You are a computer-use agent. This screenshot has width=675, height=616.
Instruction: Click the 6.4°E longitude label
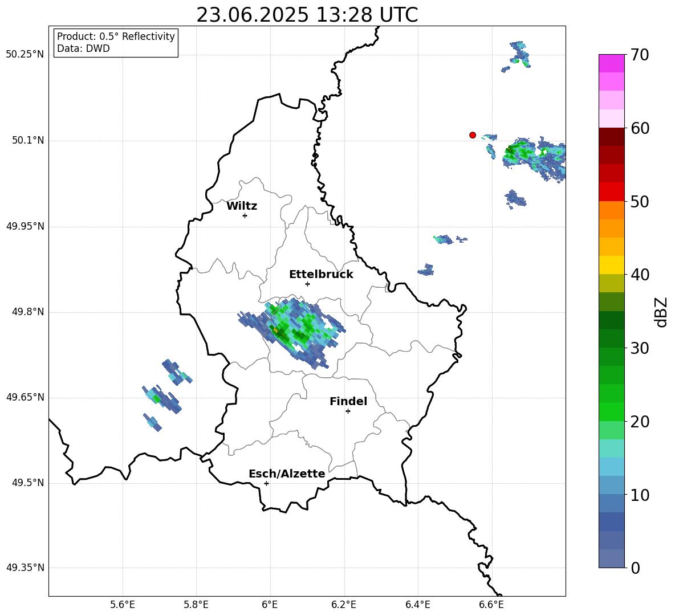coord(417,605)
